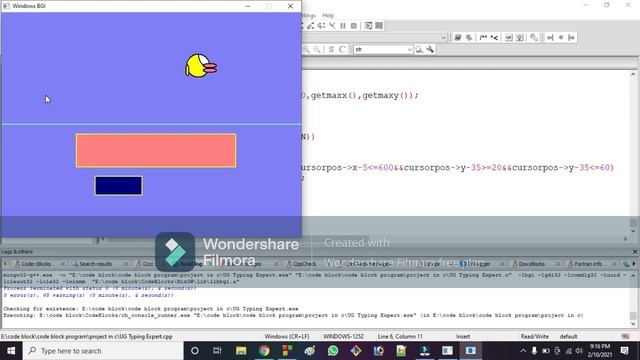This screenshot has height=360, width=640.
Task: Click the language flag icon in the status bar
Action: pyautogui.click(x=625, y=337)
